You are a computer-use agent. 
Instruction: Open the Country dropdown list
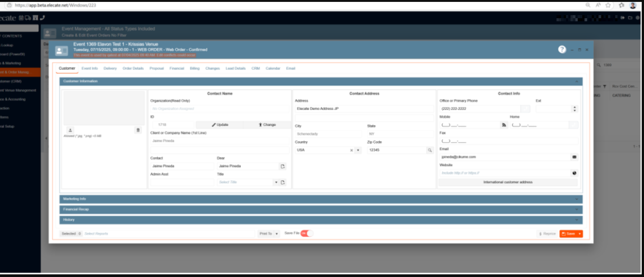coord(358,150)
